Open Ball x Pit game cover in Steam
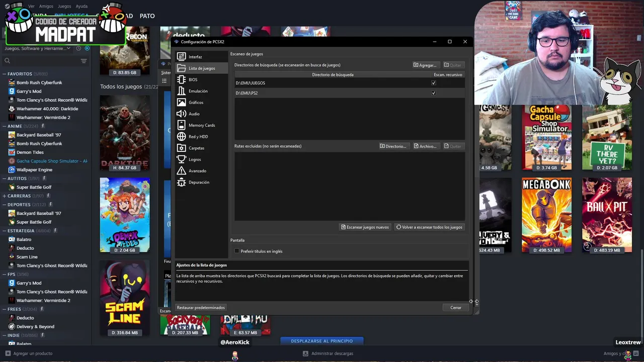 pos(607,215)
